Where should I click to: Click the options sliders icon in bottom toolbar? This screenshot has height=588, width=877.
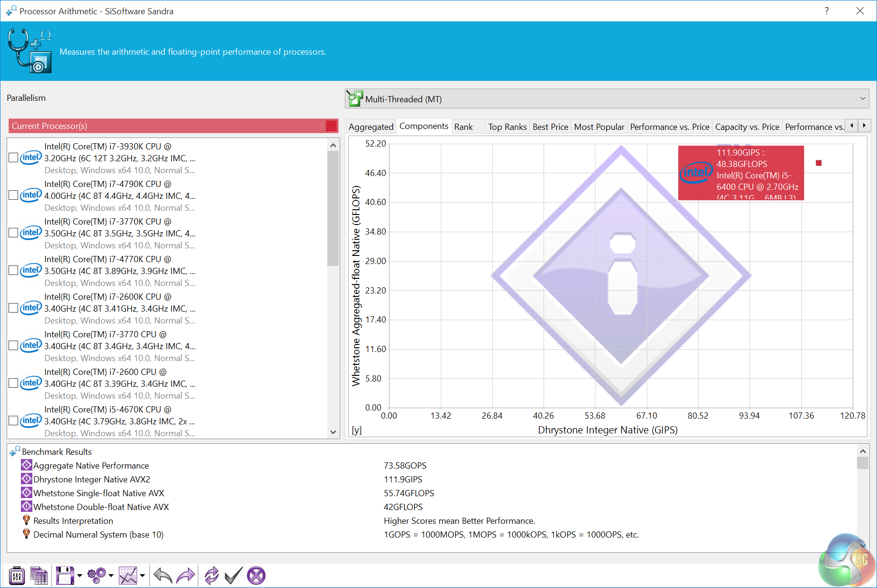pyautogui.click(x=17, y=576)
